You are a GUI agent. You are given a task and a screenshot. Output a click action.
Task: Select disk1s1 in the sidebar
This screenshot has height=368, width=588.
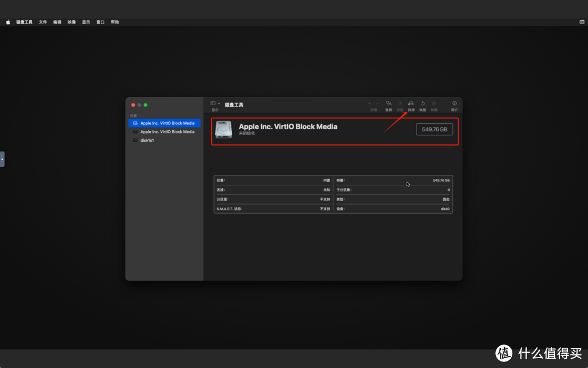point(148,140)
